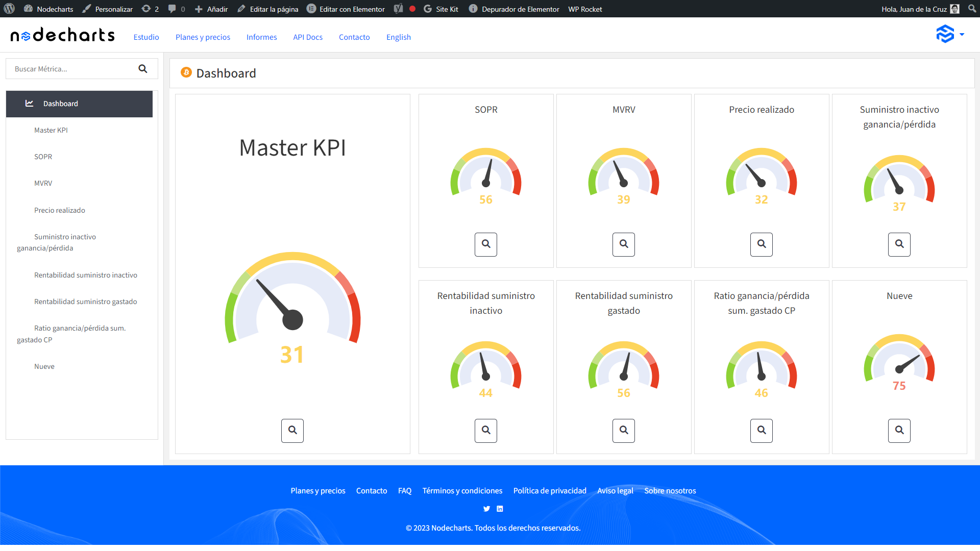Click the WordPress logo in the admin bar
The image size is (980, 551).
9,9
